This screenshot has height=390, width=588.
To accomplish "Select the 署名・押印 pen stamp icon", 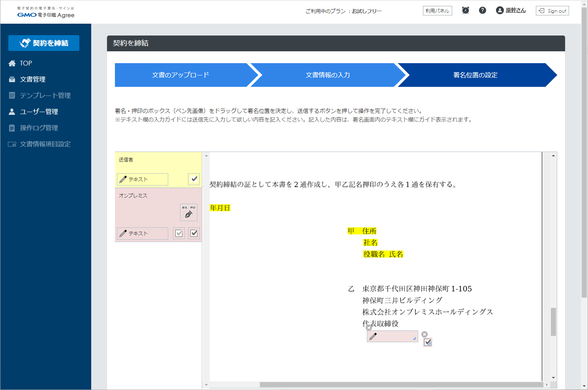I will [x=188, y=212].
